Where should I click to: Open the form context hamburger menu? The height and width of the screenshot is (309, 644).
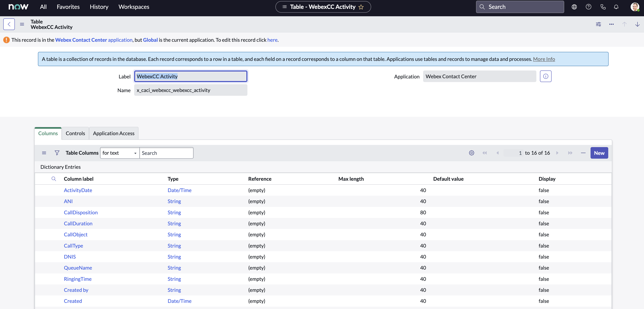(x=22, y=24)
